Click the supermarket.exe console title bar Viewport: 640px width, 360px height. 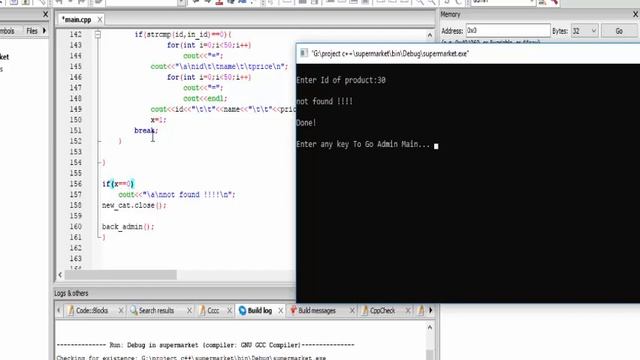468,53
